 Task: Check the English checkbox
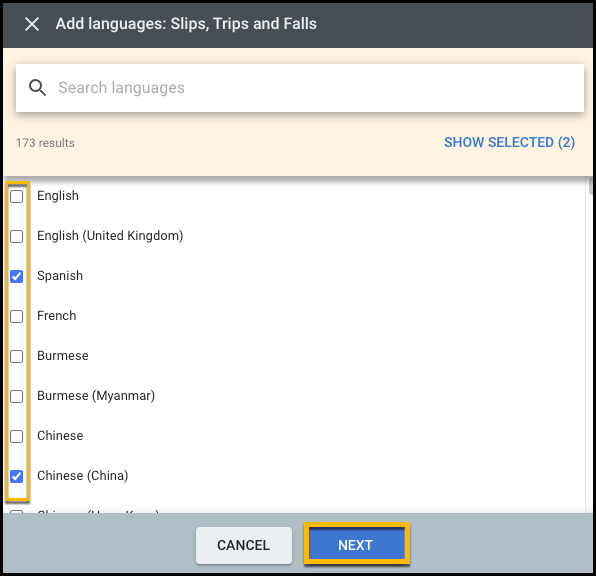[16, 196]
